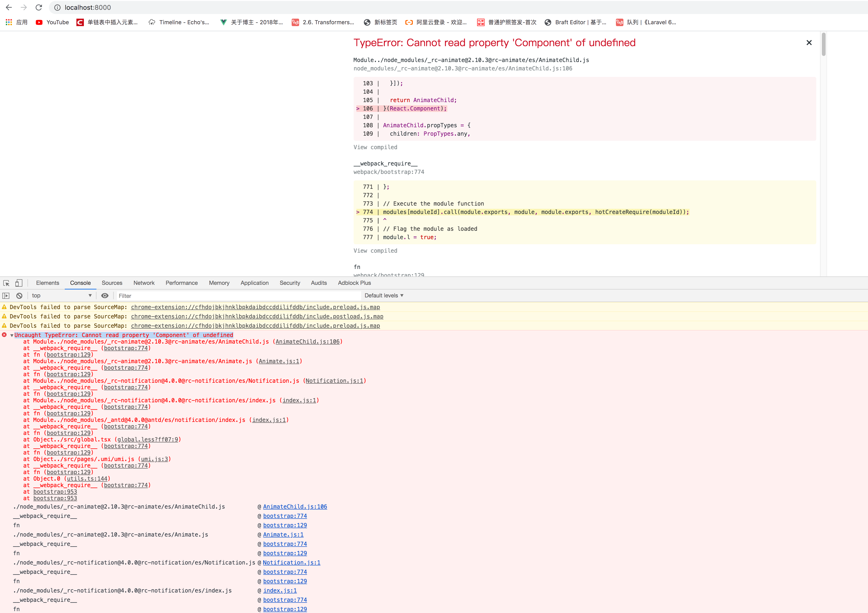Collapse the Uncaught TypeError stack trace

point(12,335)
